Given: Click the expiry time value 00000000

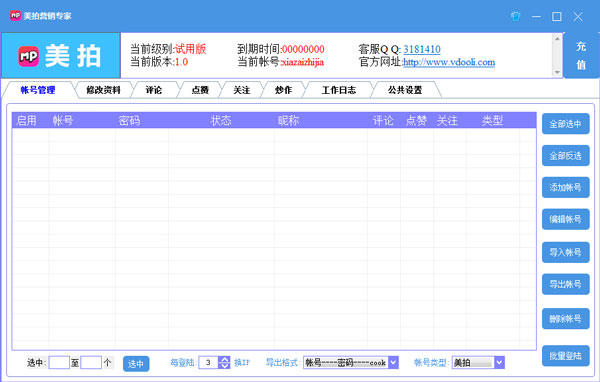Looking at the screenshot, I should 303,49.
